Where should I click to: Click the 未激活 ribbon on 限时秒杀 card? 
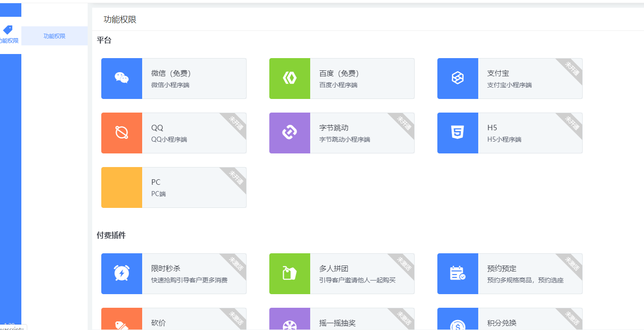[236, 264]
